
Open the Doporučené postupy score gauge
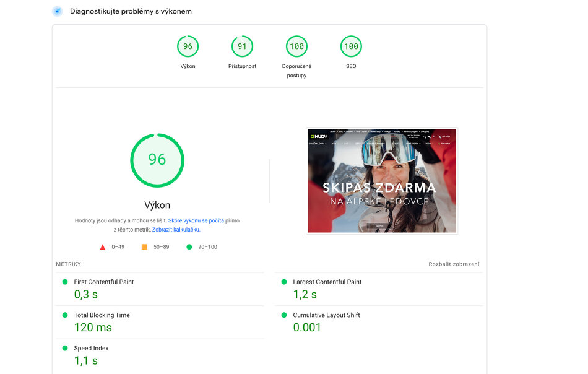pyautogui.click(x=296, y=46)
